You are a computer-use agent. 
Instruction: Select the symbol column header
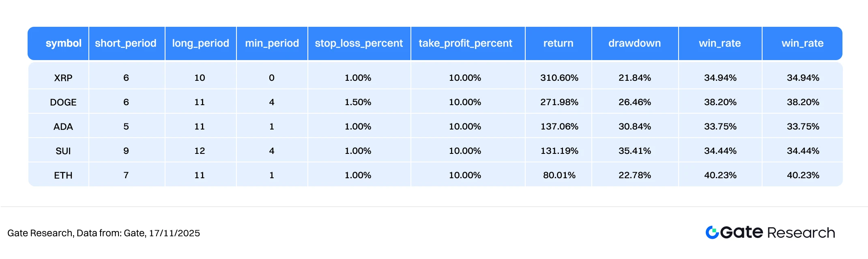pyautogui.click(x=63, y=43)
